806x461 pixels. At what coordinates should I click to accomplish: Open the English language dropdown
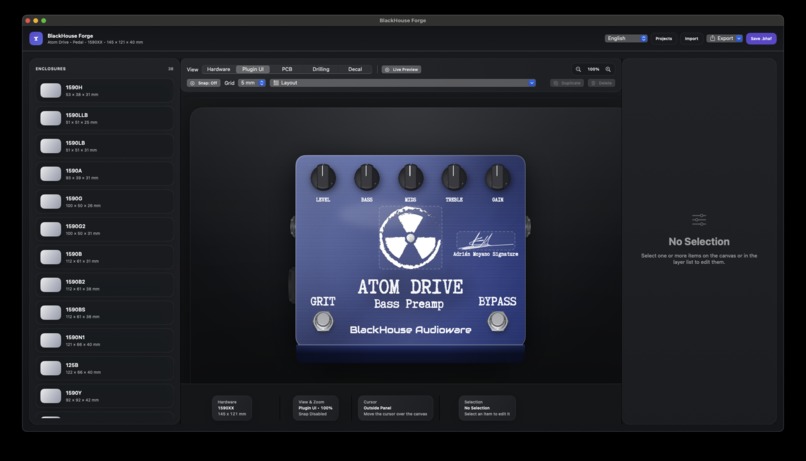[626, 39]
